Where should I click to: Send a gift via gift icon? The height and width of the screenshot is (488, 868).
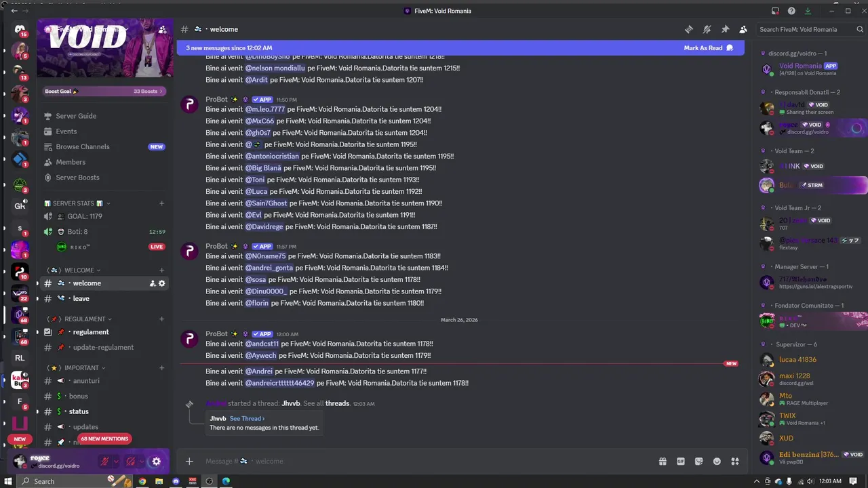coord(663,462)
